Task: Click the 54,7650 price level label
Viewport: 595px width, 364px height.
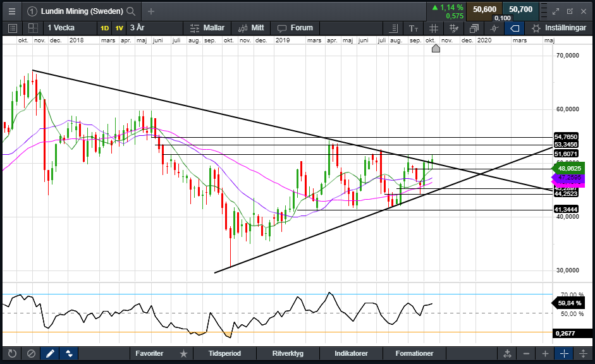Action: coord(566,136)
